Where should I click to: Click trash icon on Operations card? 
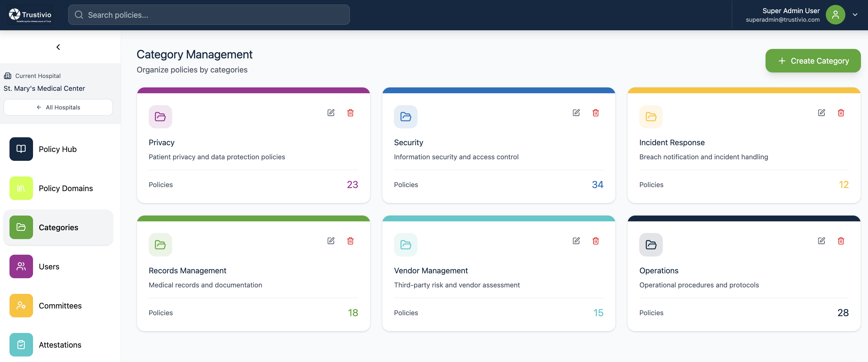(x=841, y=241)
